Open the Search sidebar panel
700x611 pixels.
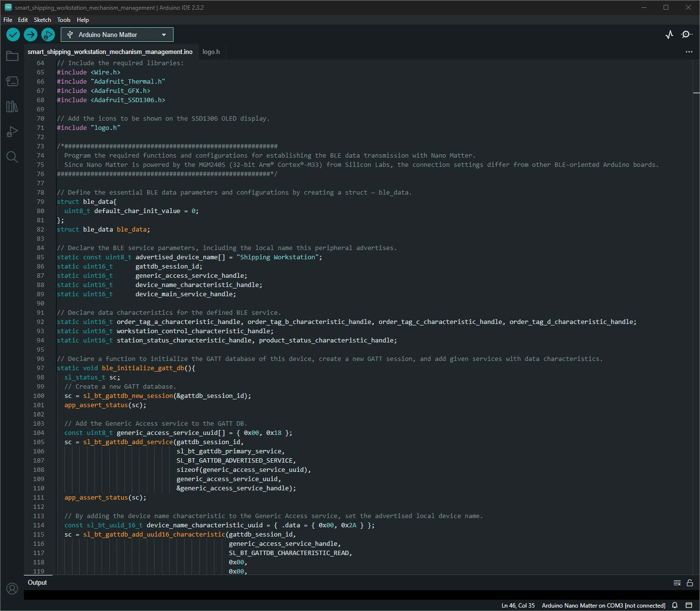[x=12, y=157]
